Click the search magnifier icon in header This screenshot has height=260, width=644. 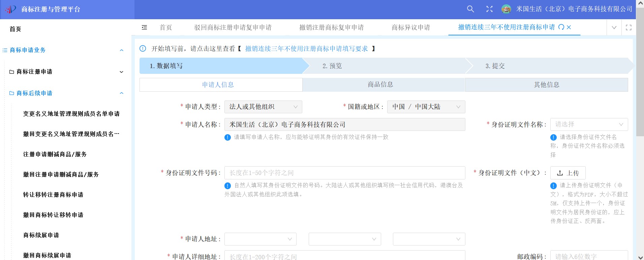(x=470, y=9)
